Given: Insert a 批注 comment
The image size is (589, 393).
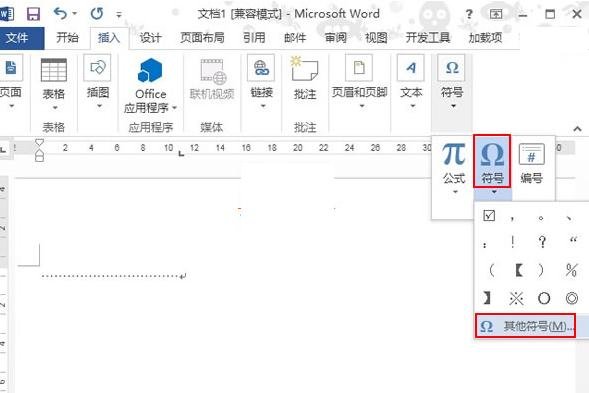Looking at the screenshot, I should coord(305,79).
